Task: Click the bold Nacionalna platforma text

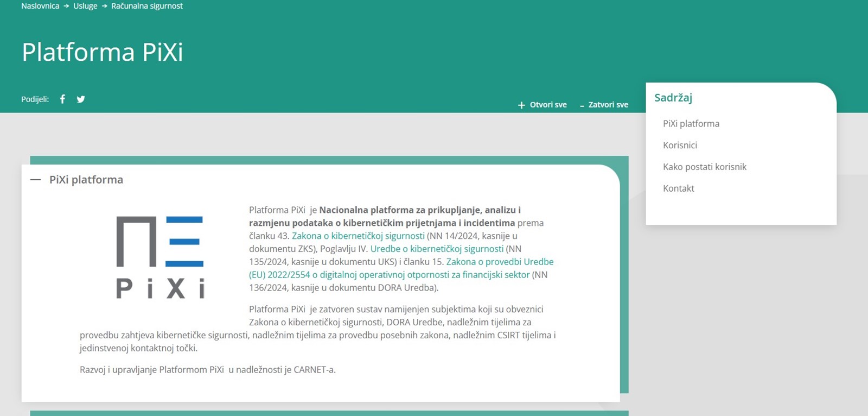Action: [385, 216]
